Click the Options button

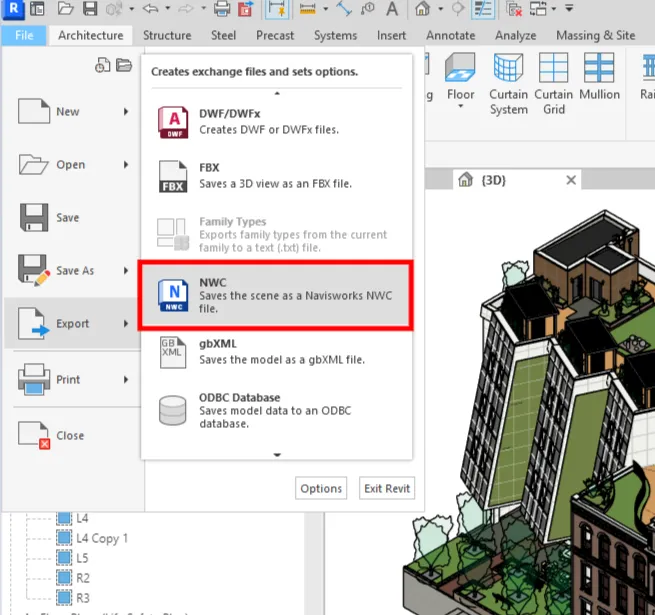click(x=321, y=489)
